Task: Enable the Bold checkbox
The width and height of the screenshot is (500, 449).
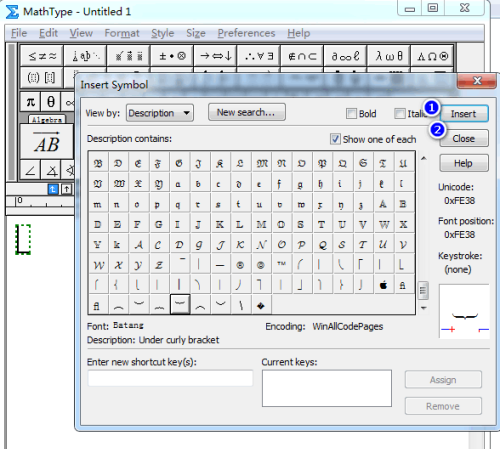Action: click(351, 114)
